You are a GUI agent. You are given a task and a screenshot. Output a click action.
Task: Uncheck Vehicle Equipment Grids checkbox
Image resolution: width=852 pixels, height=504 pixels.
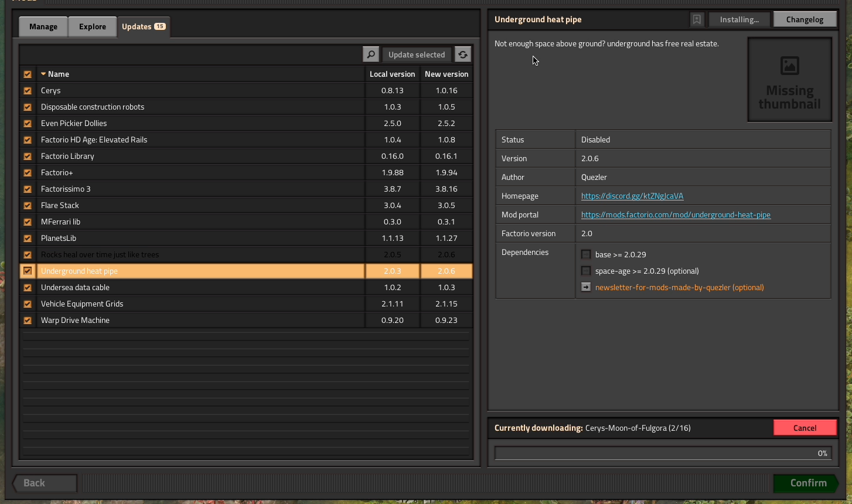[x=28, y=304]
